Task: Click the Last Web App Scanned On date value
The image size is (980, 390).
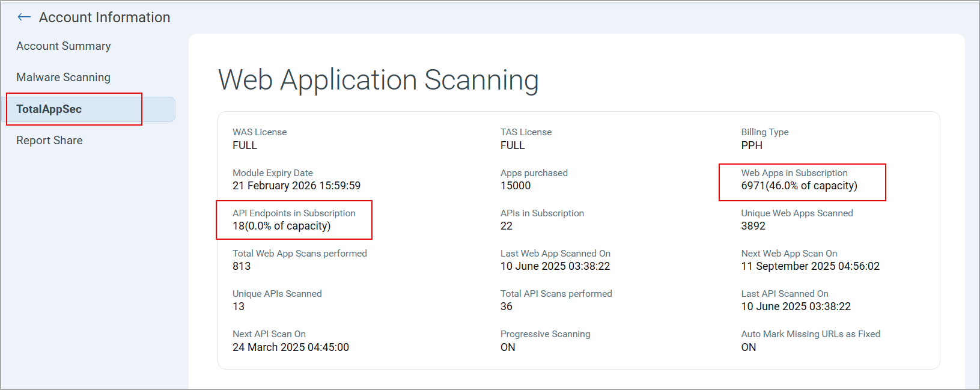Action: coord(555,266)
